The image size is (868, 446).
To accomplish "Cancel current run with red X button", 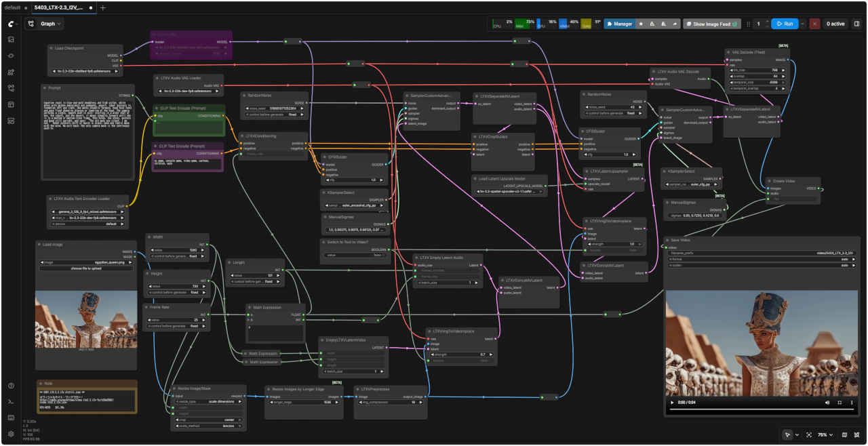I will (x=814, y=24).
